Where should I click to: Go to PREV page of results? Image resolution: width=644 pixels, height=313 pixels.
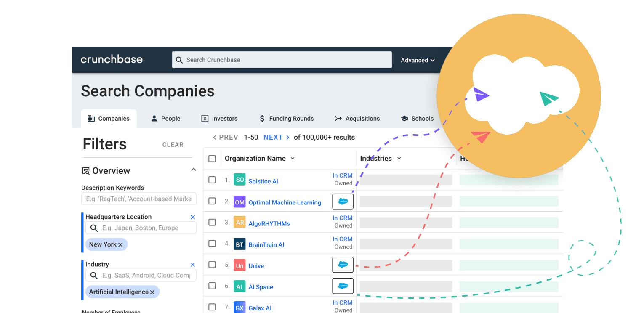(226, 137)
